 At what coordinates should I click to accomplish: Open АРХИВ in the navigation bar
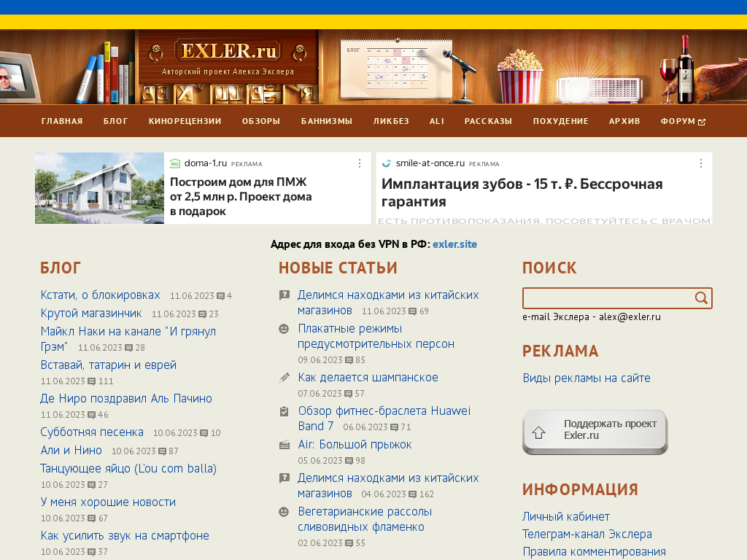click(x=624, y=121)
